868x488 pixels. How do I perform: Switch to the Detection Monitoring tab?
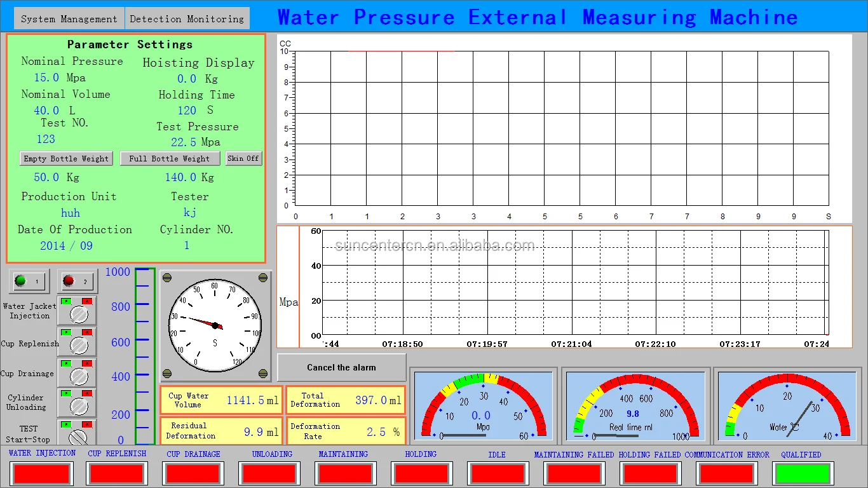pyautogui.click(x=187, y=19)
